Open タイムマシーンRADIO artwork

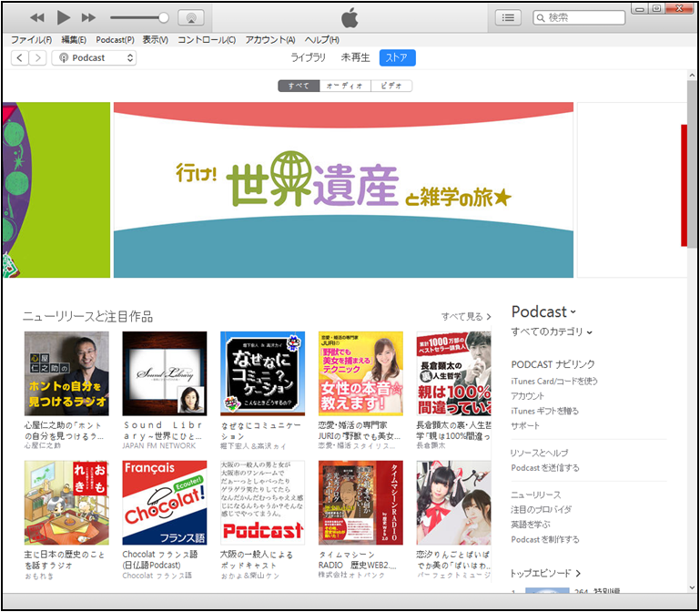click(x=360, y=503)
